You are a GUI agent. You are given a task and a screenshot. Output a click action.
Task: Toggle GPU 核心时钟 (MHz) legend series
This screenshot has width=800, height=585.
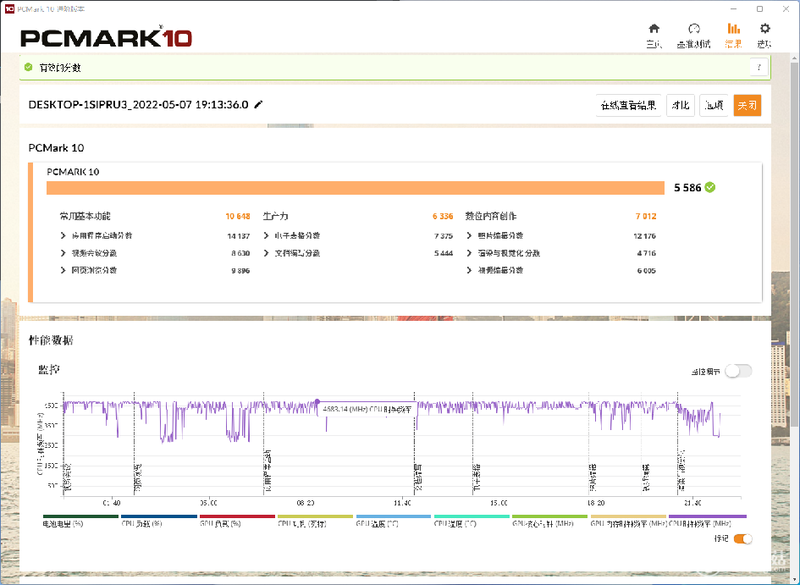pyautogui.click(x=550, y=521)
